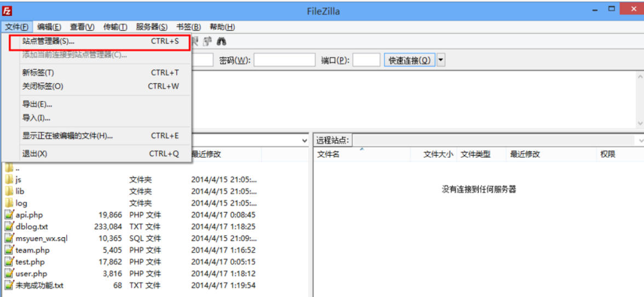Viewport: 644px width, 297px height.
Task: Click the message log scrollbar down arrow
Action: pyautogui.click(x=640, y=123)
